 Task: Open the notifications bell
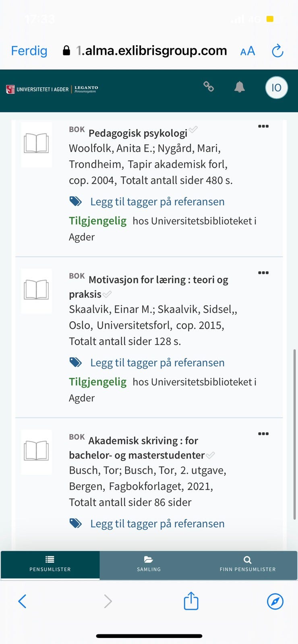coord(240,87)
